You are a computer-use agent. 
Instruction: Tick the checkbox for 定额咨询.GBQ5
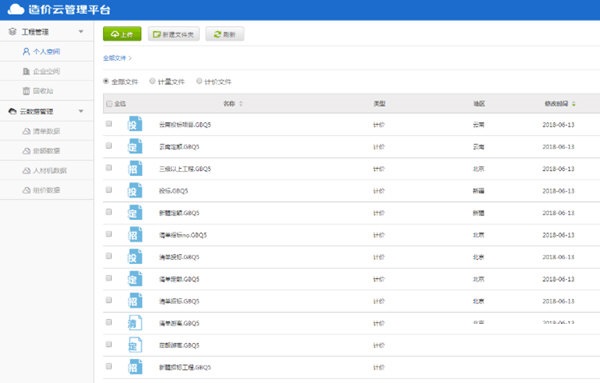pyautogui.click(x=109, y=344)
